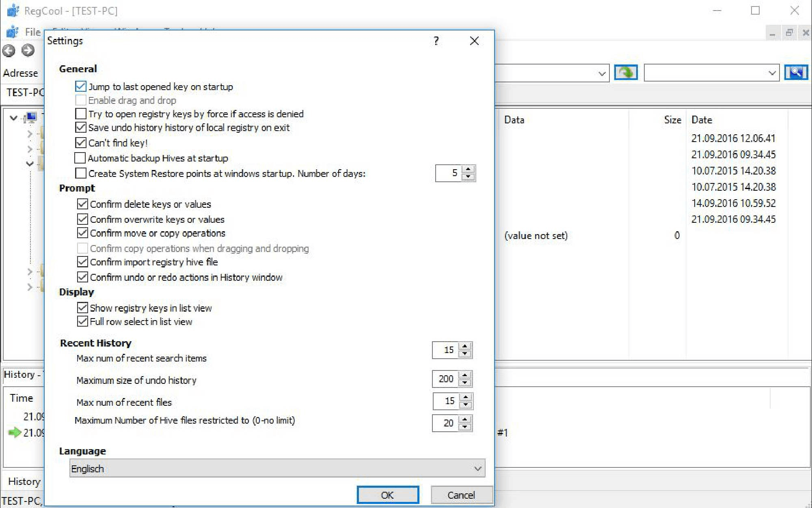Image resolution: width=812 pixels, height=508 pixels.
Task: Uncheck Save undo history on exit
Action: point(81,127)
